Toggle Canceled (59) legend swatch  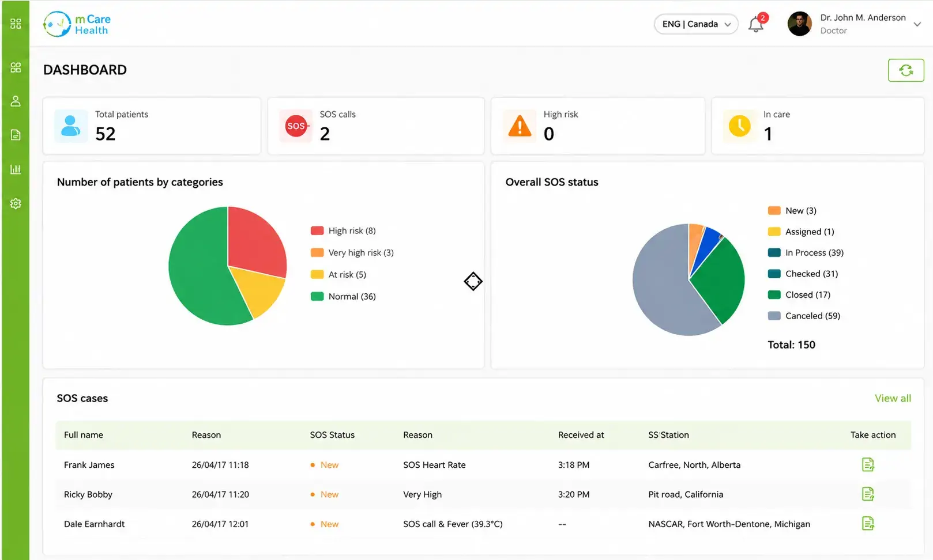click(774, 316)
